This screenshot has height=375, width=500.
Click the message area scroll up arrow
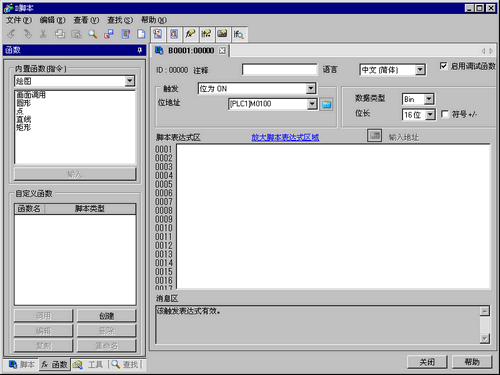pos(484,311)
